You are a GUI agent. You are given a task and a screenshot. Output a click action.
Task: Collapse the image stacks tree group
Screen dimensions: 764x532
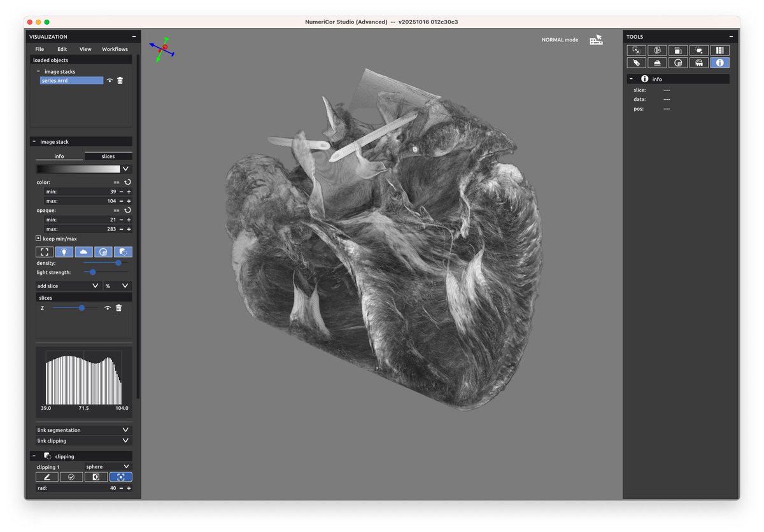click(x=39, y=72)
